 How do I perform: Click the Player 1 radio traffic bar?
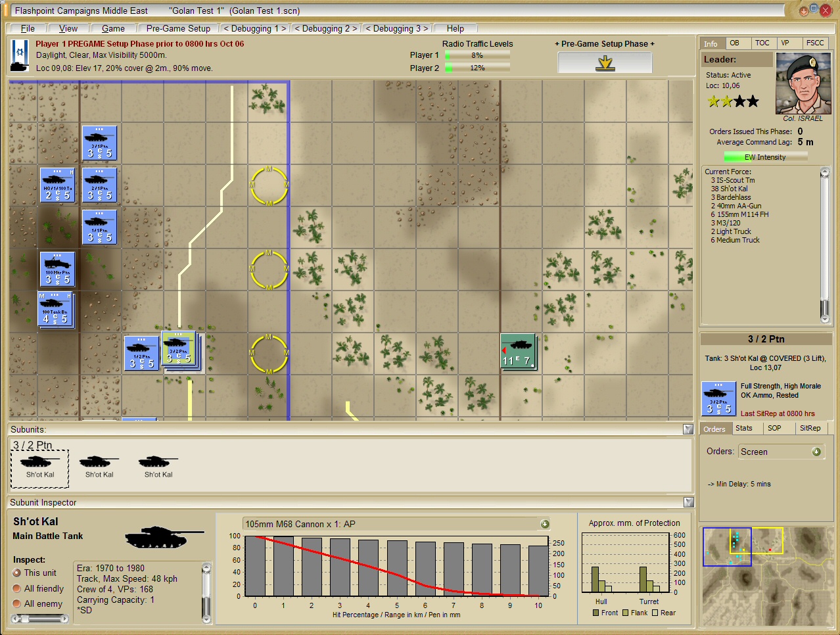coord(477,55)
